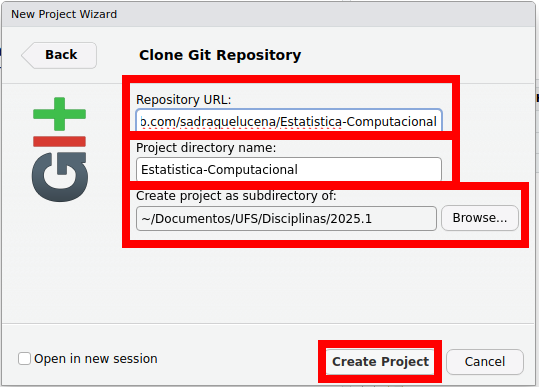Click the Git logo icon
This screenshot has width=539, height=387.
pos(59,149)
